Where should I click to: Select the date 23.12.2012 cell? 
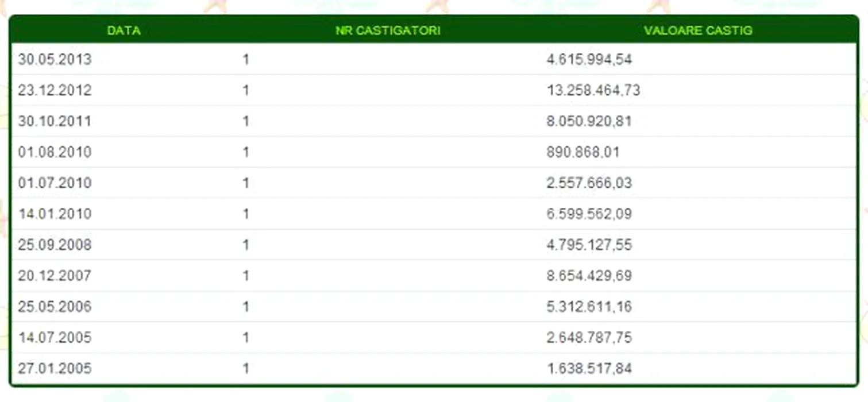(55, 90)
